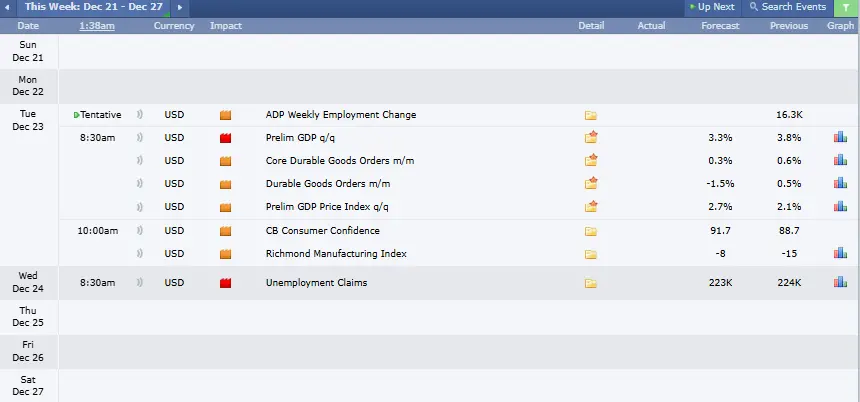Click impact icon for Richmond Manufacturing Index
The width and height of the screenshot is (860, 402).
coord(225,254)
